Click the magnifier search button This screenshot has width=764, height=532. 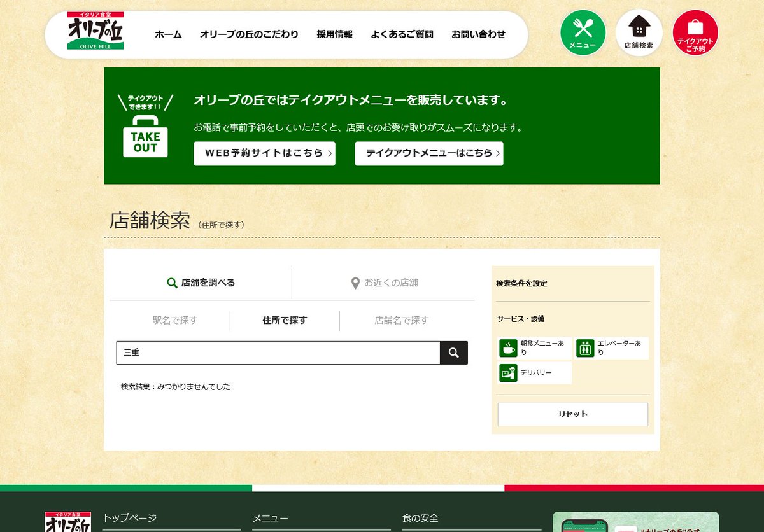click(x=454, y=353)
